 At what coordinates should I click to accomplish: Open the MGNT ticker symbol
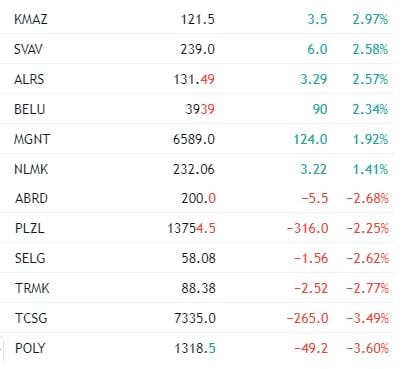[32, 139]
